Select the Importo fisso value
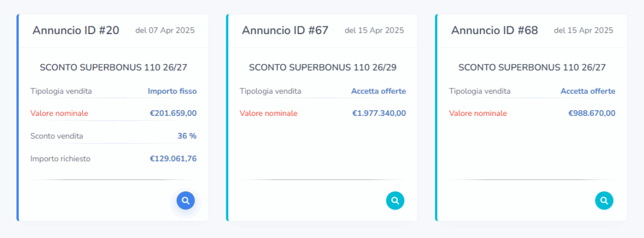644x238 pixels. pyautogui.click(x=172, y=91)
